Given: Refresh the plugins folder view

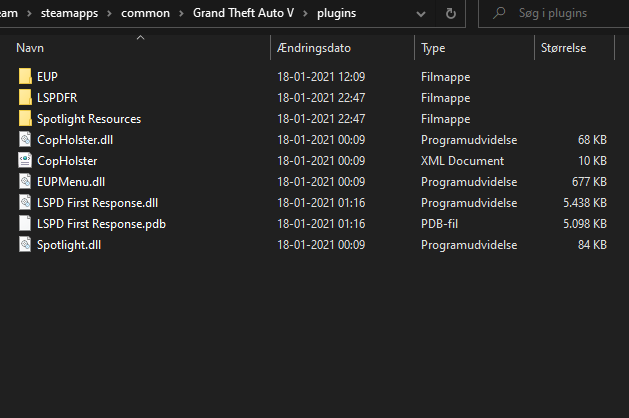Looking at the screenshot, I should 451,14.
